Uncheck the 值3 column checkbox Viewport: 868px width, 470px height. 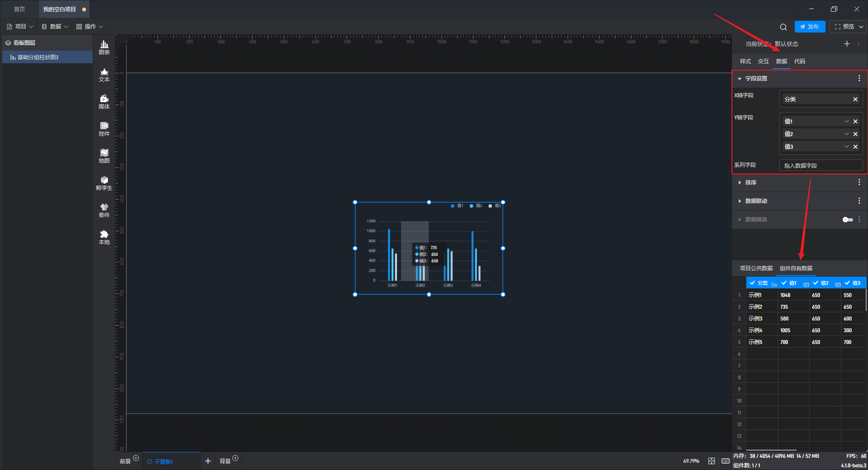pos(847,283)
